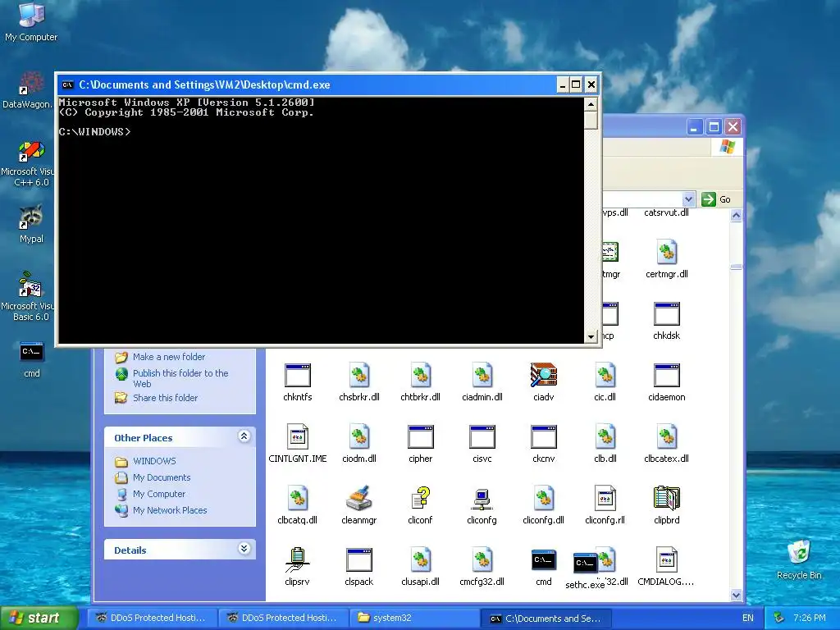Click Share this folder
The height and width of the screenshot is (630, 840).
coord(165,398)
